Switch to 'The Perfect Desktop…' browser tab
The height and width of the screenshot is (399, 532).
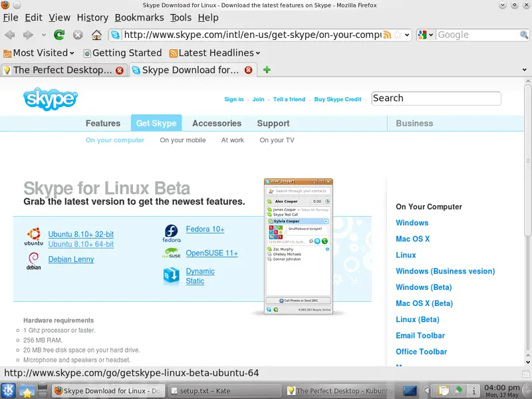pyautogui.click(x=65, y=70)
